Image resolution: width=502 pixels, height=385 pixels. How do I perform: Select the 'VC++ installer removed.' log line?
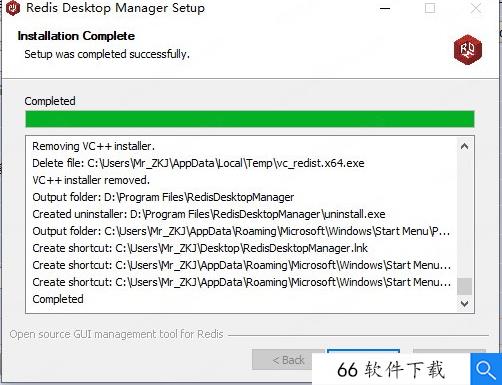(x=91, y=180)
